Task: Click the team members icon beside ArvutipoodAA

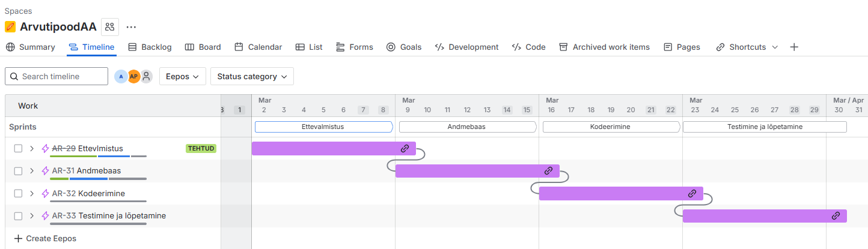Action: 109,26
